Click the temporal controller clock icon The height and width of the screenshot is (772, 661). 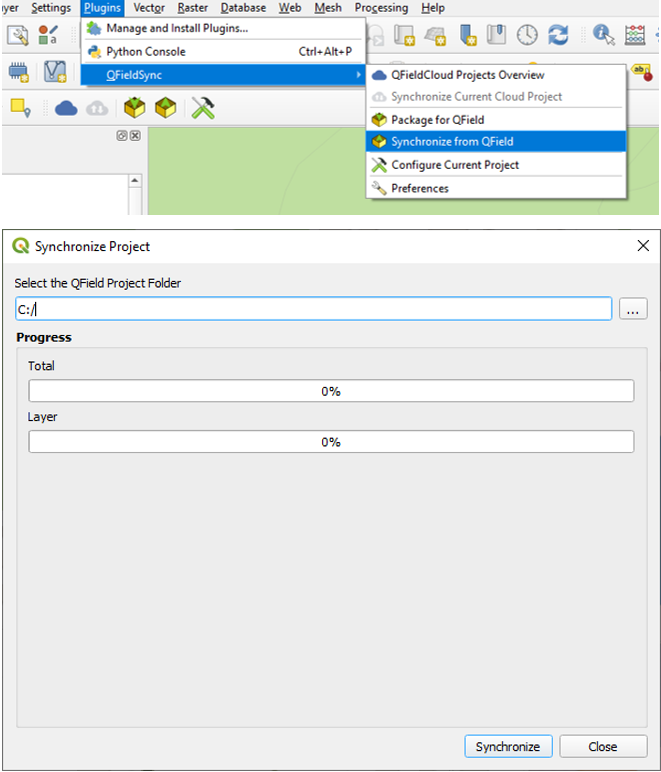[x=527, y=35]
